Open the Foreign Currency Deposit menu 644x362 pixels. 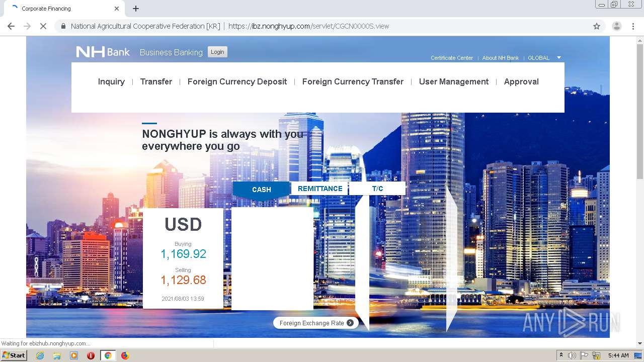(x=237, y=81)
